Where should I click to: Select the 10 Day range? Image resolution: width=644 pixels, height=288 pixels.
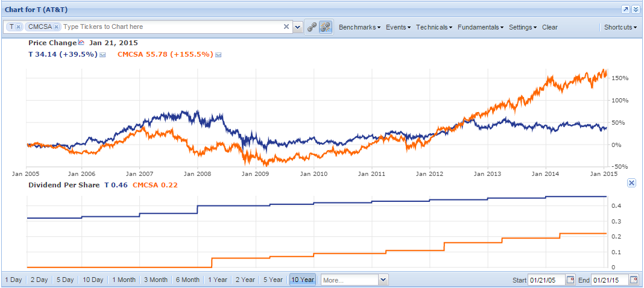pyautogui.click(x=93, y=280)
